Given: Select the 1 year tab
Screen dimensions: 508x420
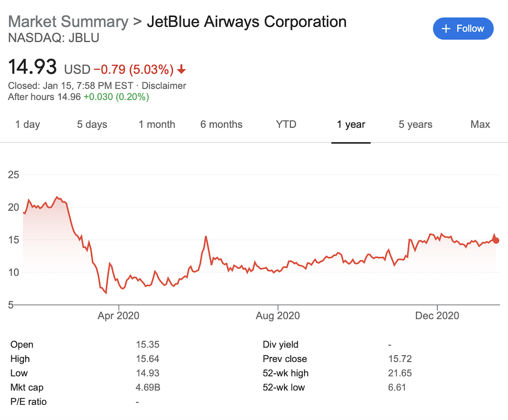Looking at the screenshot, I should coord(351,125).
